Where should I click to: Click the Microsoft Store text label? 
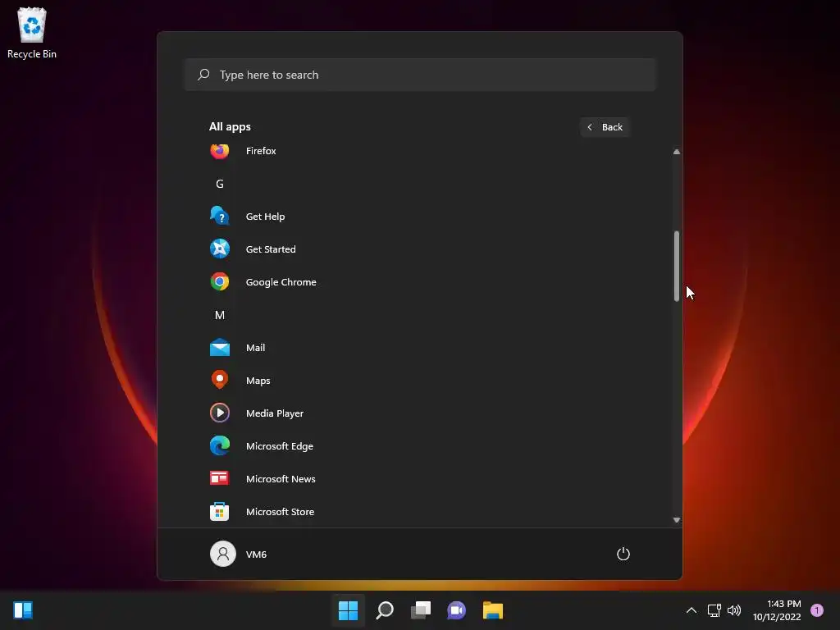pyautogui.click(x=280, y=512)
